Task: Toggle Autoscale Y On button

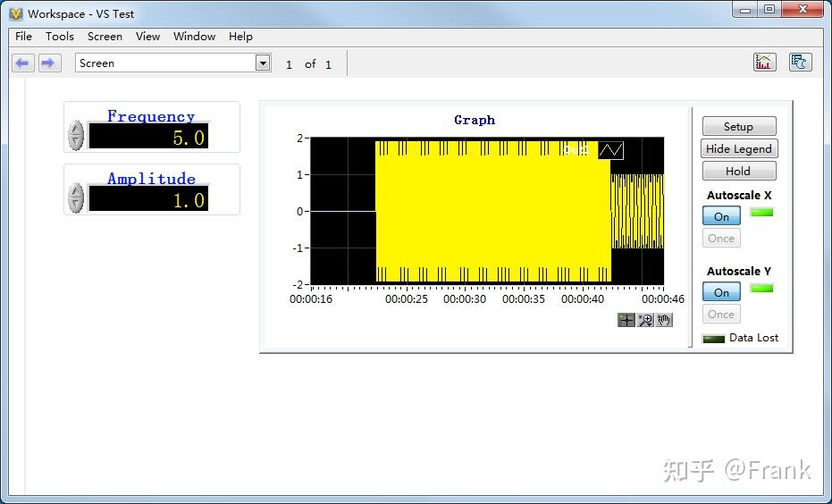Action: pyautogui.click(x=721, y=292)
